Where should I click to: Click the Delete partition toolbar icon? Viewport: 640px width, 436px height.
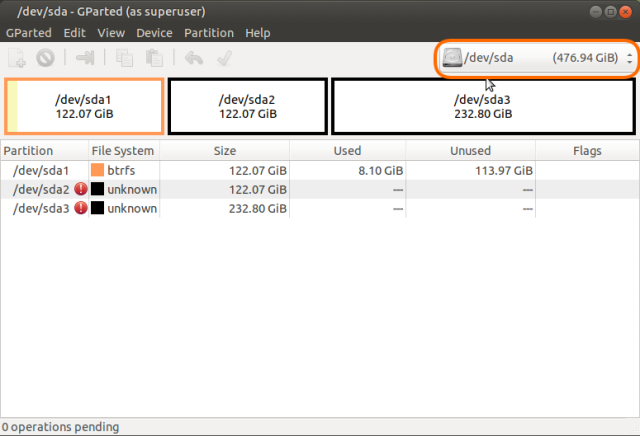click(x=45, y=59)
